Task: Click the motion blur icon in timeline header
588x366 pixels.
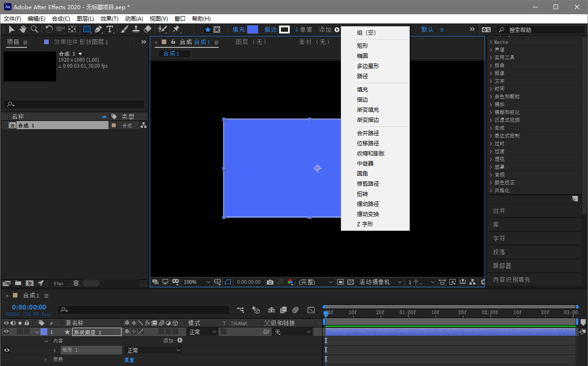Action: pos(296,310)
